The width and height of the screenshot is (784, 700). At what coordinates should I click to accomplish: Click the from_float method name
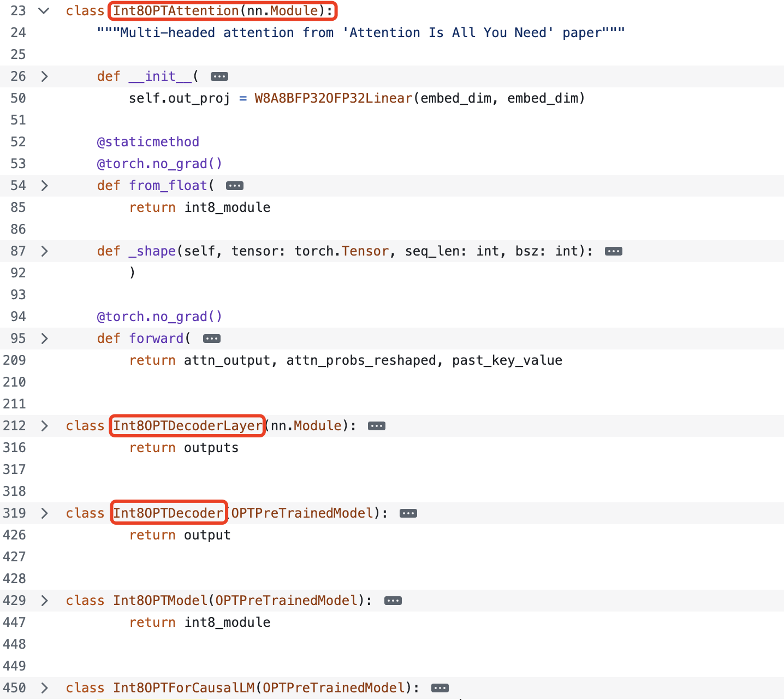(168, 186)
